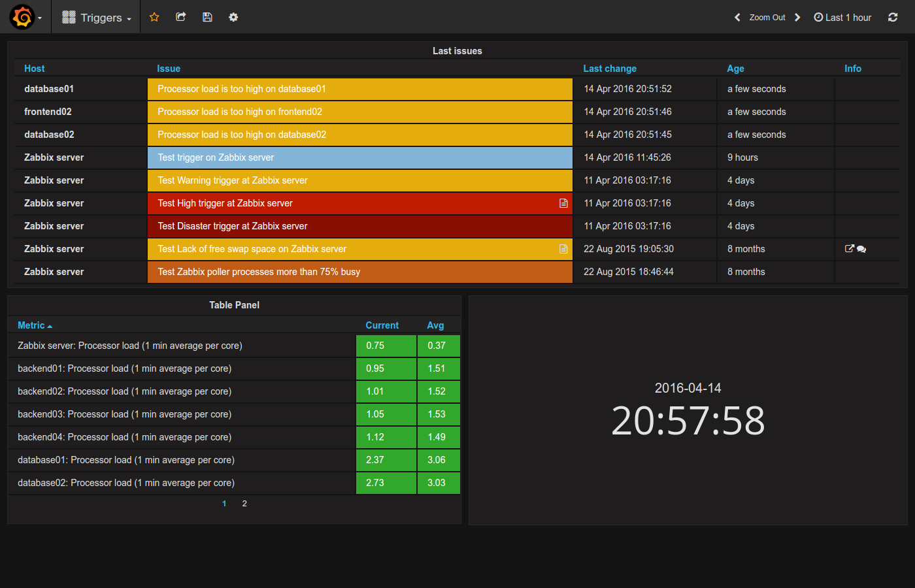Expand the Triggers dashboard dropdown
The height and width of the screenshot is (588, 915).
pyautogui.click(x=97, y=18)
